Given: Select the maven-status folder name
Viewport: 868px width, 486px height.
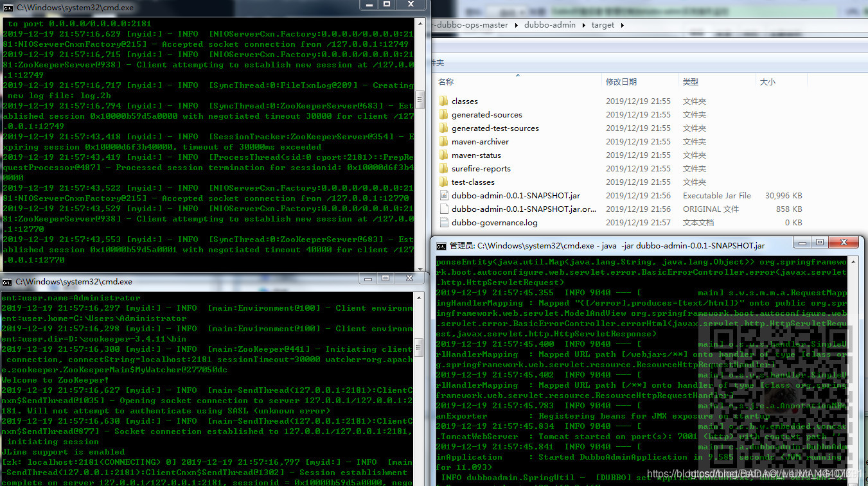Looking at the screenshot, I should click(476, 155).
